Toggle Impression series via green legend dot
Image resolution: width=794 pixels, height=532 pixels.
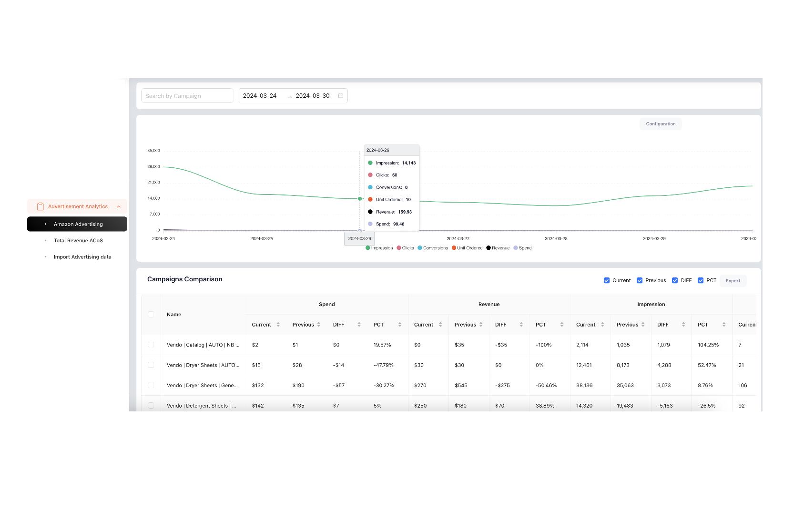click(368, 248)
